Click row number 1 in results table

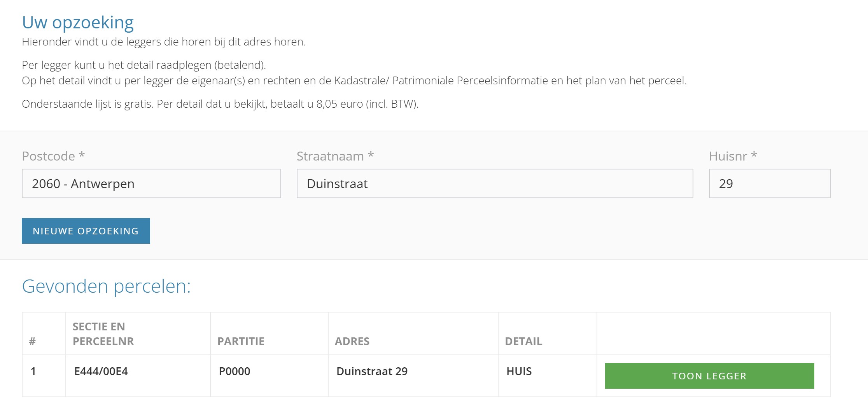click(x=33, y=371)
